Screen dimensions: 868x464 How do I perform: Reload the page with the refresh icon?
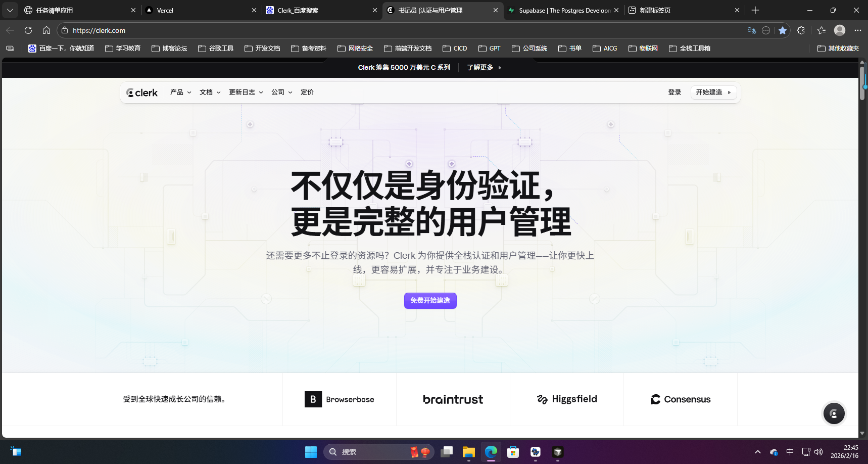pyautogui.click(x=28, y=30)
